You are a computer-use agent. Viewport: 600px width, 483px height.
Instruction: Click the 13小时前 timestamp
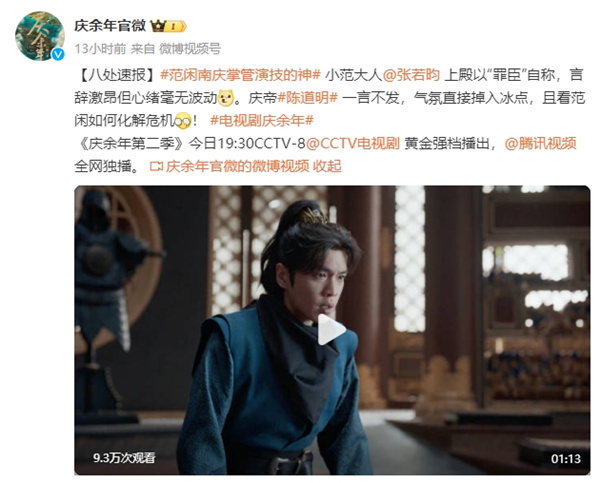pyautogui.click(x=100, y=49)
